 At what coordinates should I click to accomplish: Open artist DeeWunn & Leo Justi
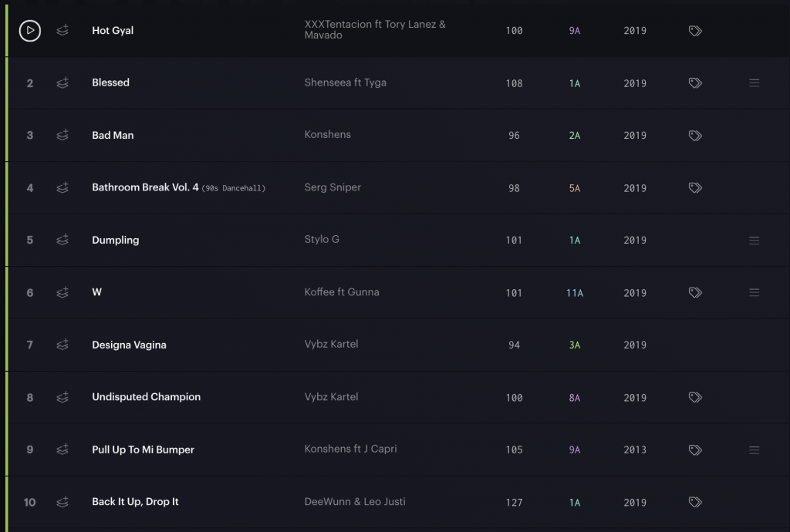355,502
